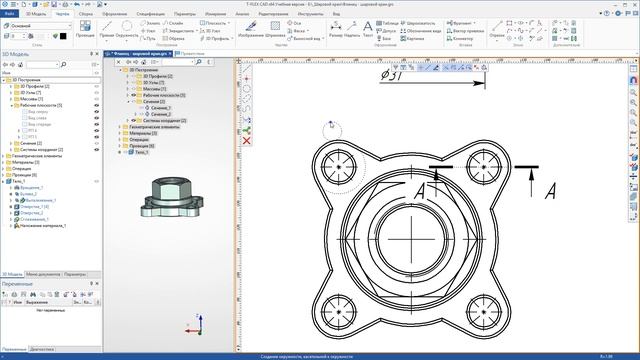Expand 3D Профили folder in left tree
The width and height of the screenshot is (640, 360).
[11, 87]
